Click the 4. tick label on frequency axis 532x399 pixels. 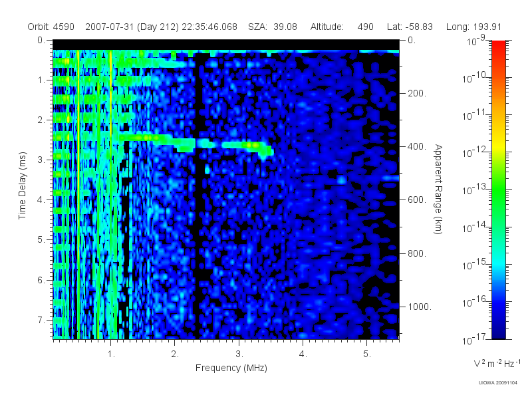(x=303, y=354)
